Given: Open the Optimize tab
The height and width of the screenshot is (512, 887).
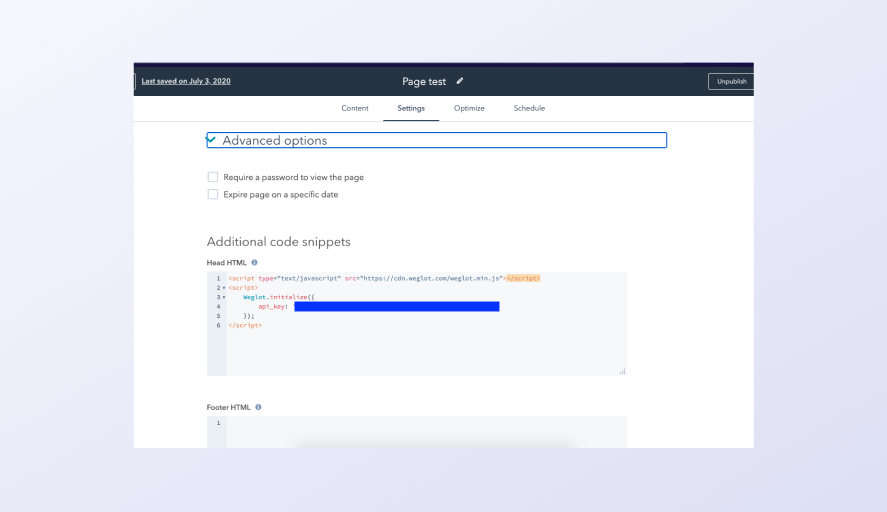Looking at the screenshot, I should (469, 108).
